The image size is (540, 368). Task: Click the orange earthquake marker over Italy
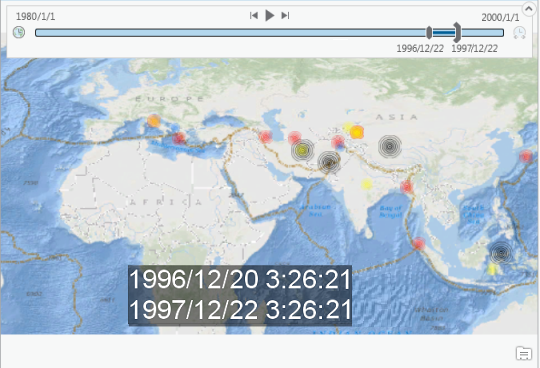pos(154,121)
